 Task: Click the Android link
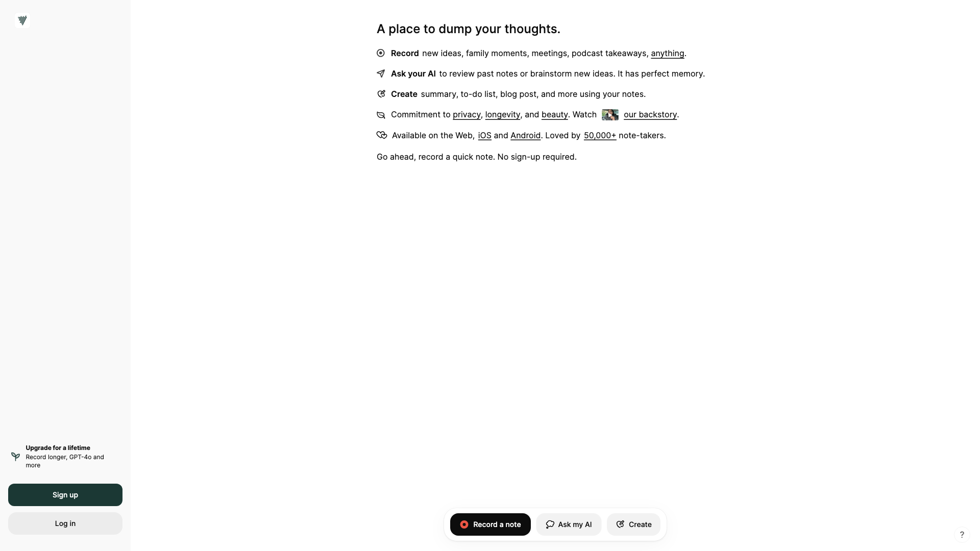(x=526, y=135)
